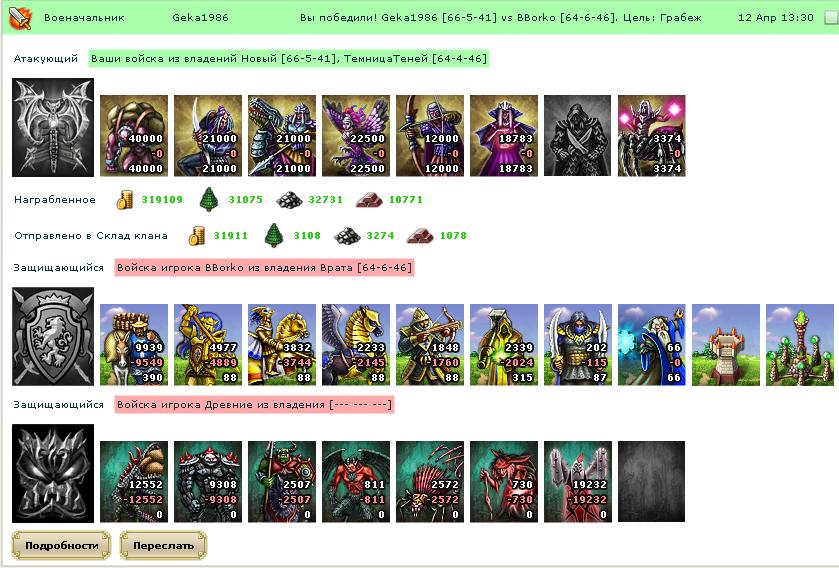The image size is (839, 568).
Task: Select the winged harpy unit with 22500
Action: pos(356,136)
